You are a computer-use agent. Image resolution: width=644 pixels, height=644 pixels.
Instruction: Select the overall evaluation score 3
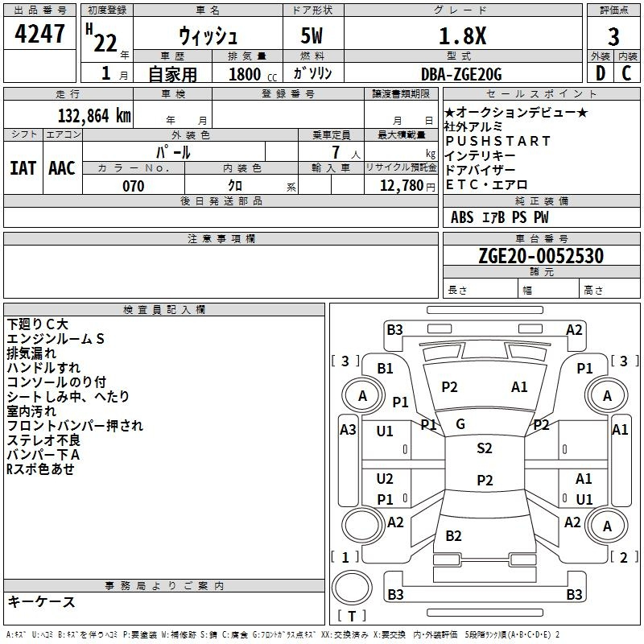(613, 35)
